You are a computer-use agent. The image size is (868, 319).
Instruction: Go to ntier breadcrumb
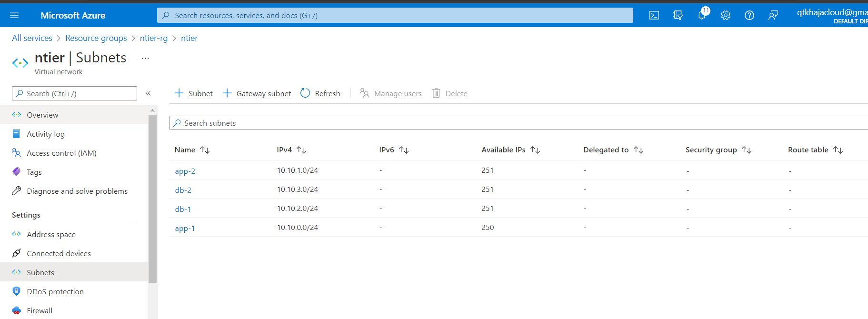tap(189, 38)
